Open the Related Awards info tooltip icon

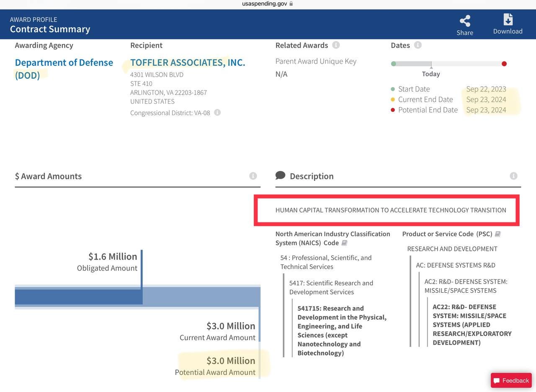336,45
